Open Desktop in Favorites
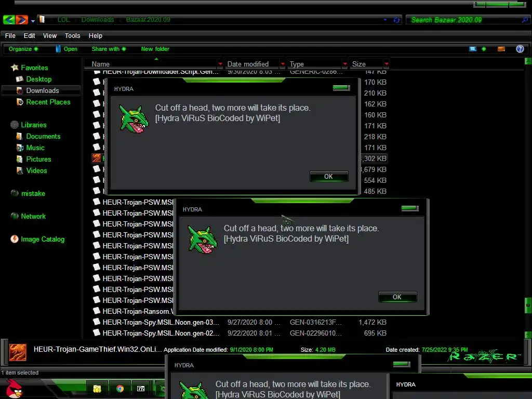 point(38,79)
